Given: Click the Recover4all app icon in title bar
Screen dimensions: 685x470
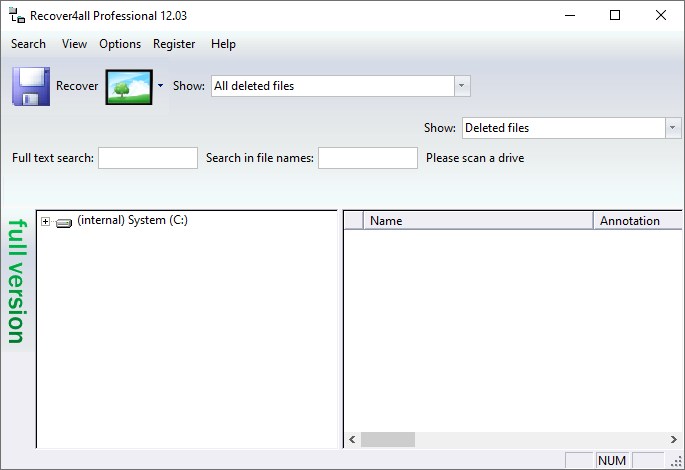Looking at the screenshot, I should point(17,16).
